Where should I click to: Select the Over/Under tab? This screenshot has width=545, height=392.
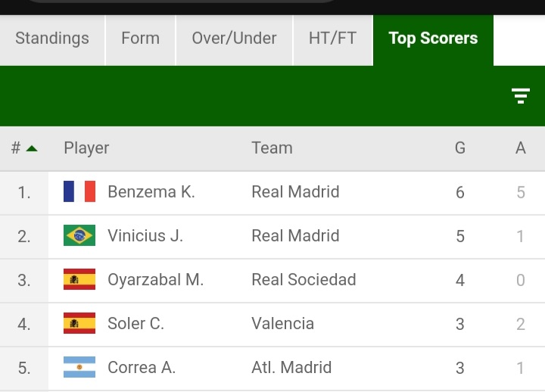[234, 39]
